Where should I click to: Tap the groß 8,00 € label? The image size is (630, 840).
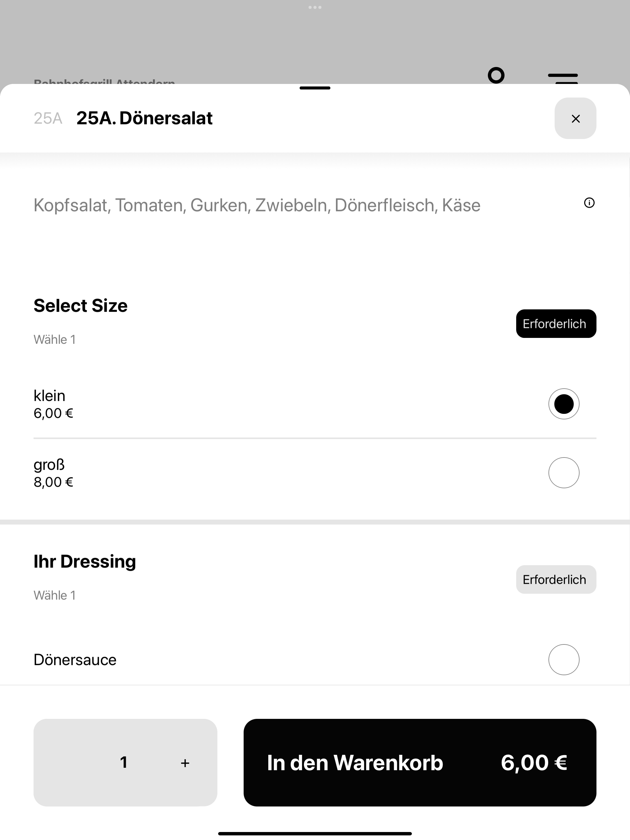pos(54,473)
